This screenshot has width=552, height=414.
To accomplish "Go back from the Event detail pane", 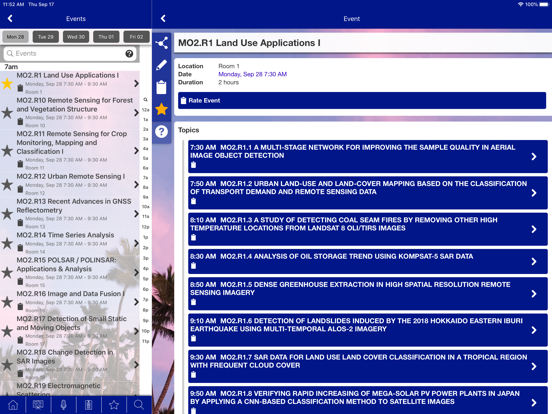I will [163, 19].
